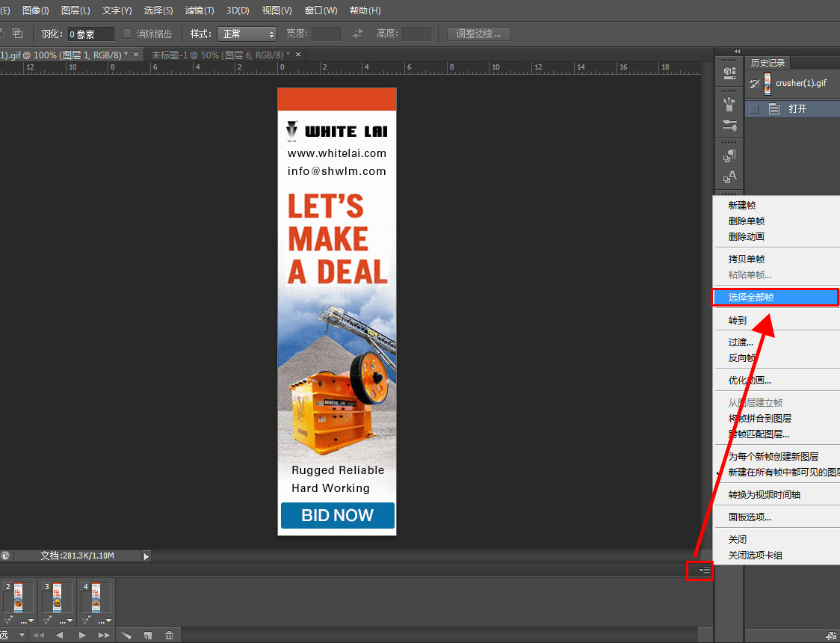The image size is (840, 643).
Task: Open frame 4 delay time dropdown
Action: [105, 621]
